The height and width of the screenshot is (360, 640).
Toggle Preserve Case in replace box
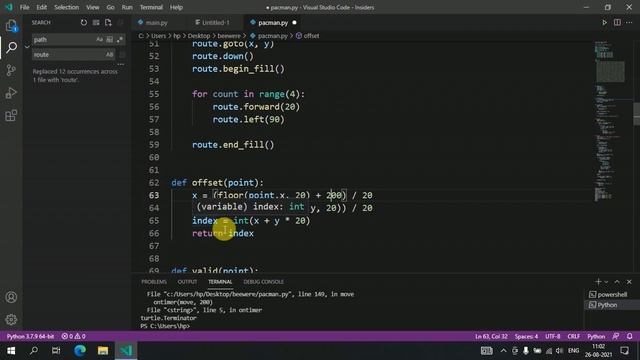point(109,54)
